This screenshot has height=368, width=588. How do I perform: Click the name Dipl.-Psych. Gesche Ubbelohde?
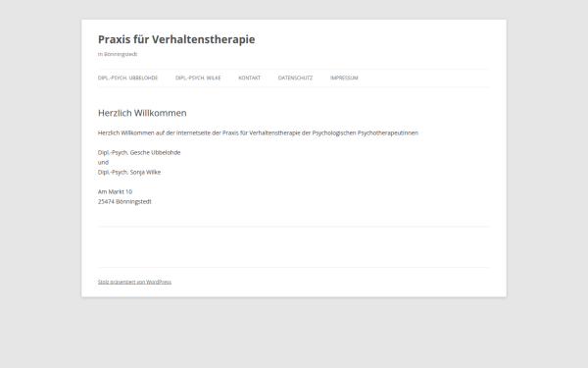(x=139, y=152)
